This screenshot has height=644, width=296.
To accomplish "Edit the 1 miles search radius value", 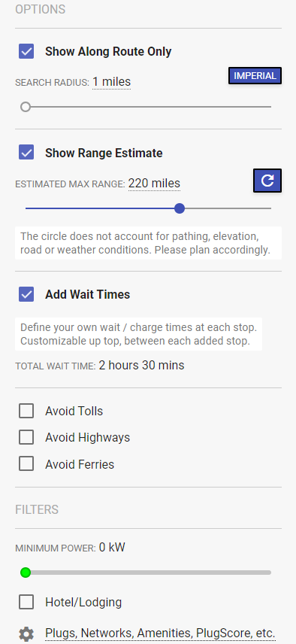I will point(111,82).
